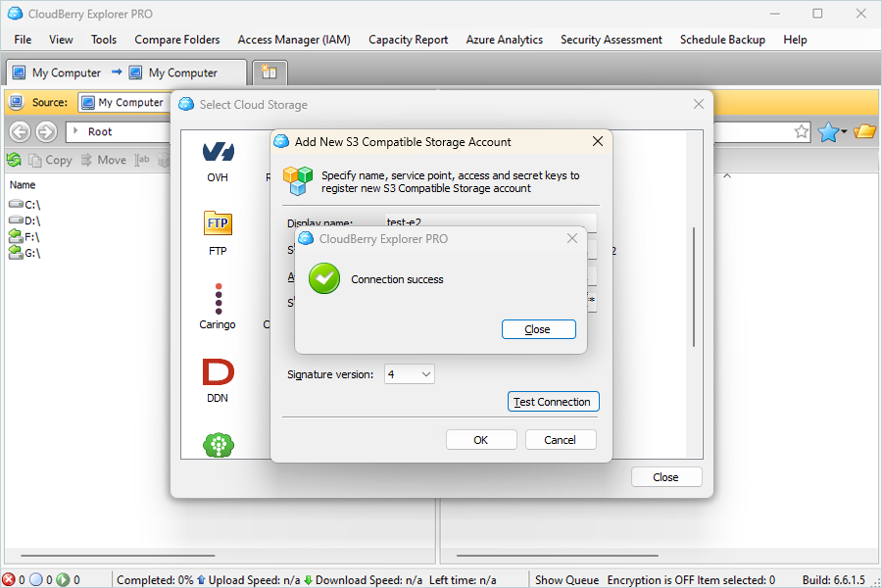Screen dimensions: 882x588
Task: Click the green check success icon
Action: click(324, 278)
